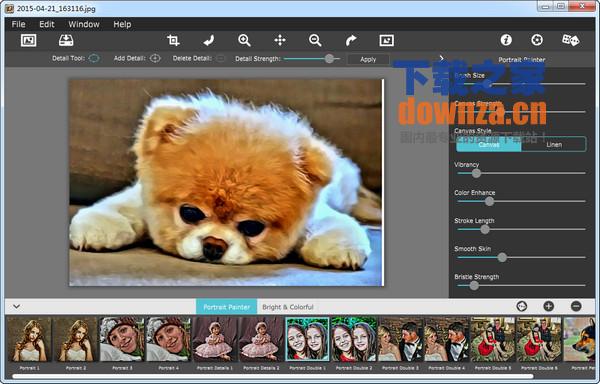The image size is (600, 384).
Task: Select the Portrait Double 3 preset
Action: click(x=400, y=339)
